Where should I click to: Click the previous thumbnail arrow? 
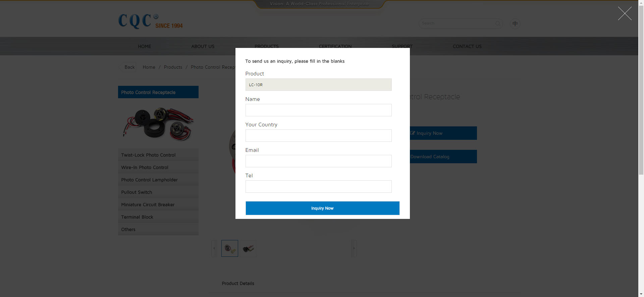click(x=214, y=248)
